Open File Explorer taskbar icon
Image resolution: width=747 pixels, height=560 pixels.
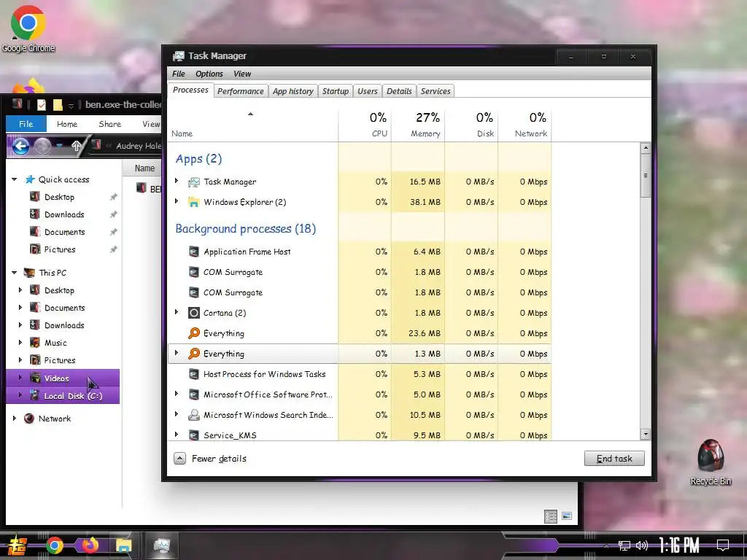(124, 545)
